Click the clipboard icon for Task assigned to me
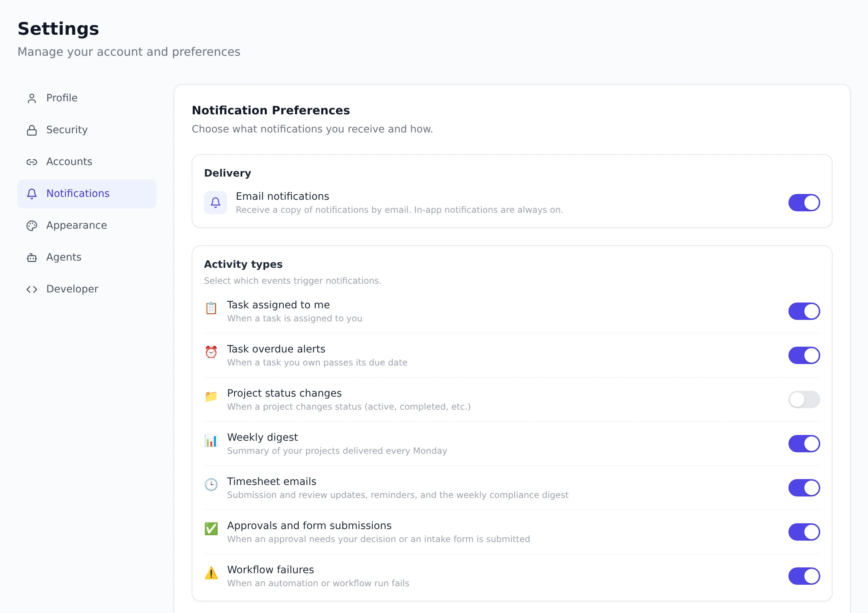This screenshot has height=613, width=868. click(x=211, y=308)
